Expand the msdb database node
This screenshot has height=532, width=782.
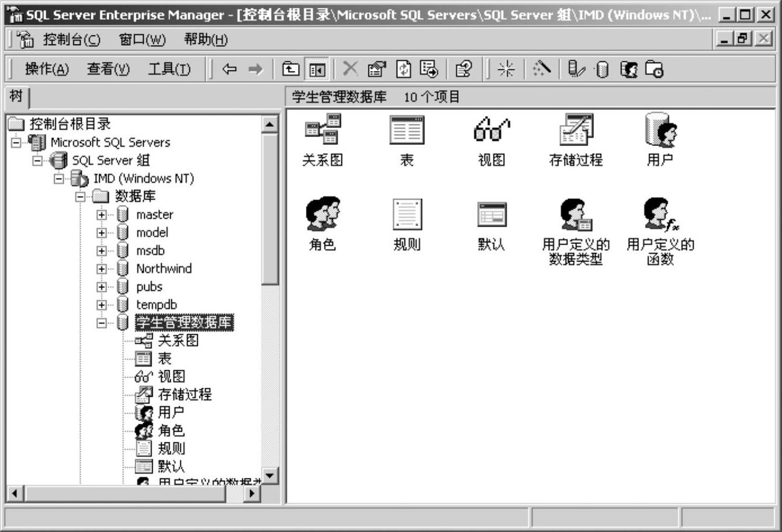click(102, 251)
